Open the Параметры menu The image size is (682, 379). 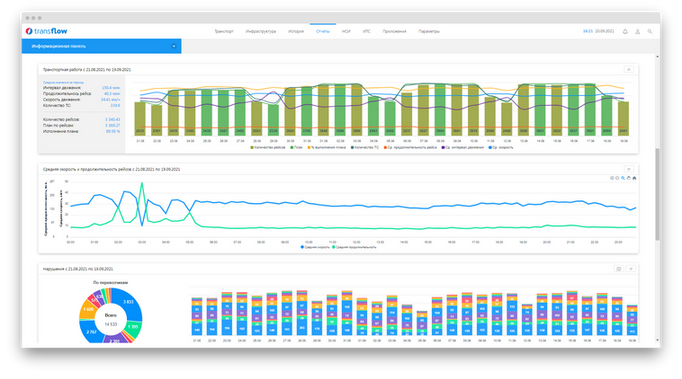429,31
